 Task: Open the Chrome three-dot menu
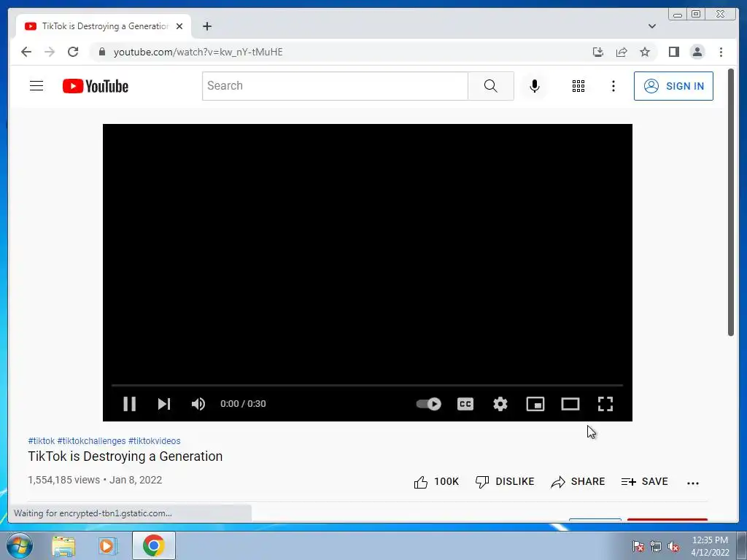pyautogui.click(x=721, y=52)
